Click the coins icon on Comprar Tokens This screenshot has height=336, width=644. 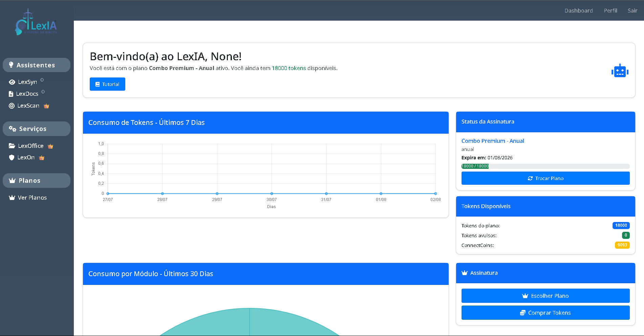pyautogui.click(x=523, y=313)
